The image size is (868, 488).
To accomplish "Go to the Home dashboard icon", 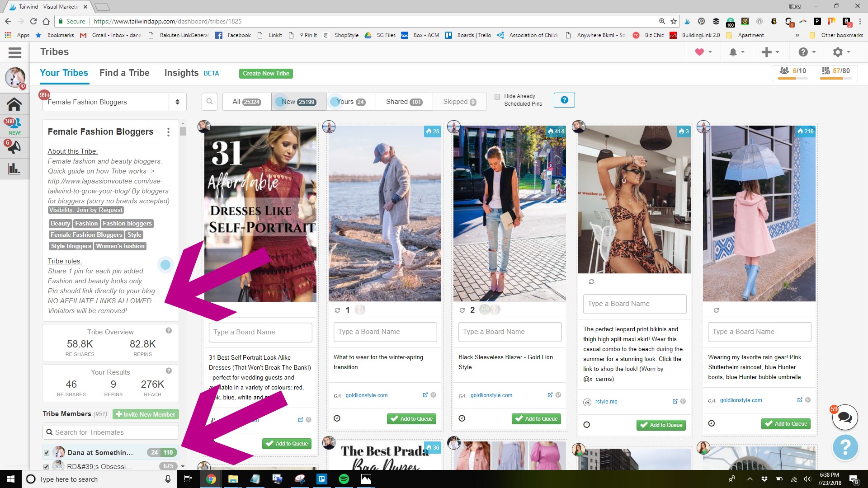I will (14, 104).
